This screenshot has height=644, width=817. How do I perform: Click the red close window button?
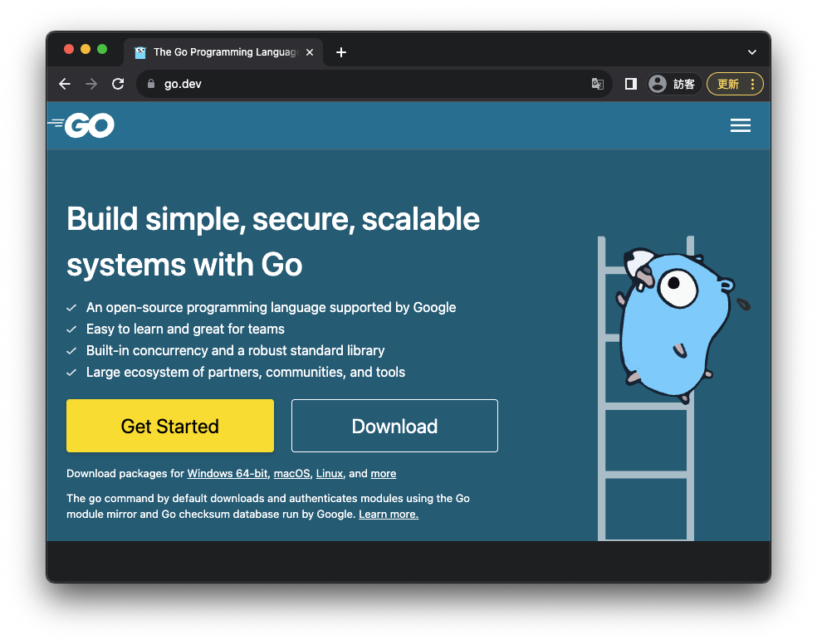click(x=69, y=49)
